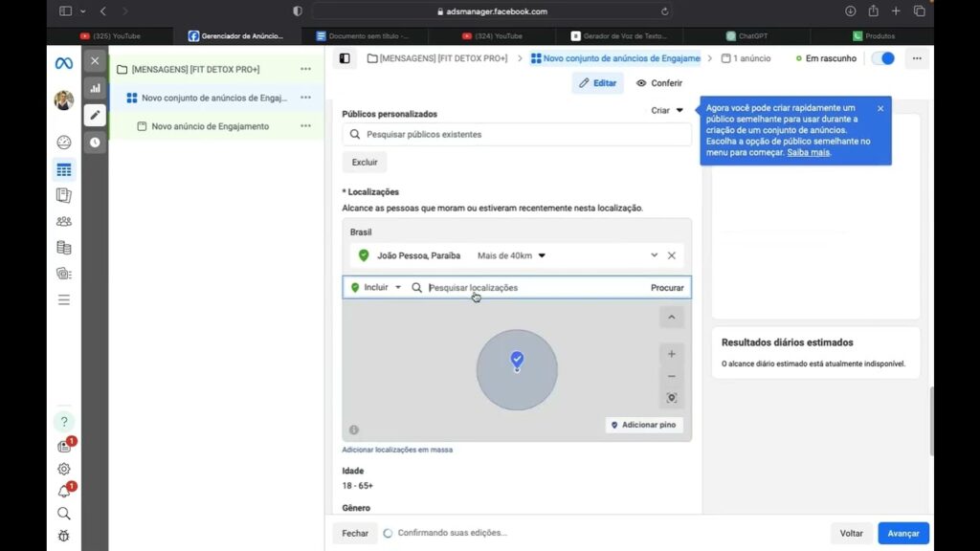This screenshot has width=980, height=551.
Task: Switch to the Conferir tab
Action: coord(659,83)
